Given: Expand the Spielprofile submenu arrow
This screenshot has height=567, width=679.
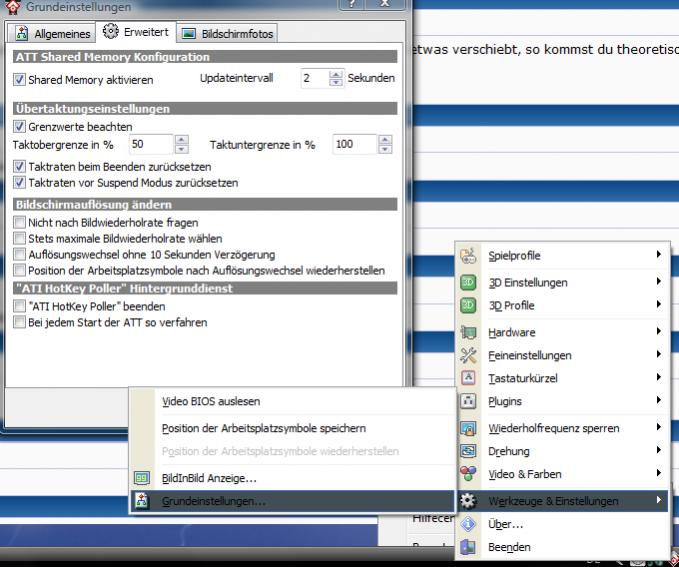Looking at the screenshot, I should (x=658, y=254).
